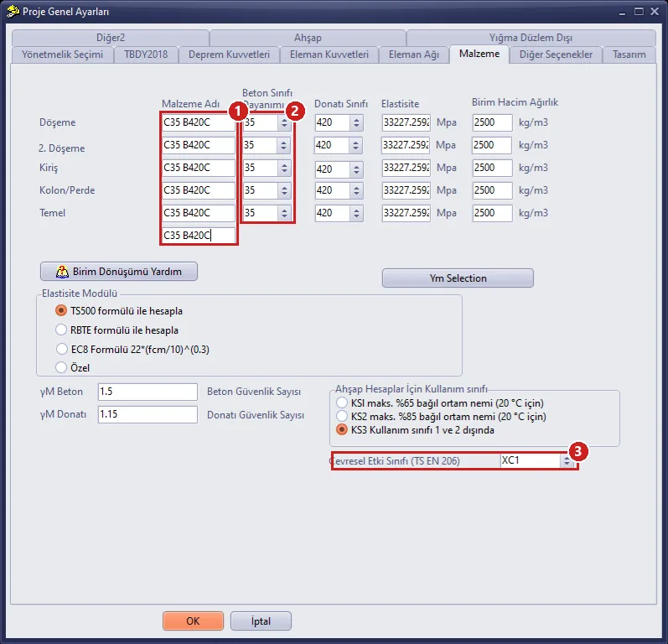This screenshot has width=668, height=644.
Task: Adjust Döşeme concrete class strength spinner
Action: pos(284,122)
